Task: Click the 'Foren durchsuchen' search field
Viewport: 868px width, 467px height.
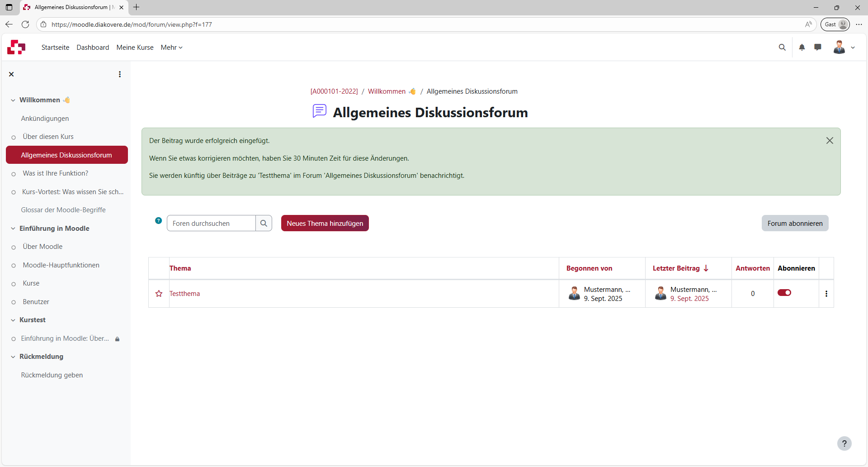Action: click(211, 223)
